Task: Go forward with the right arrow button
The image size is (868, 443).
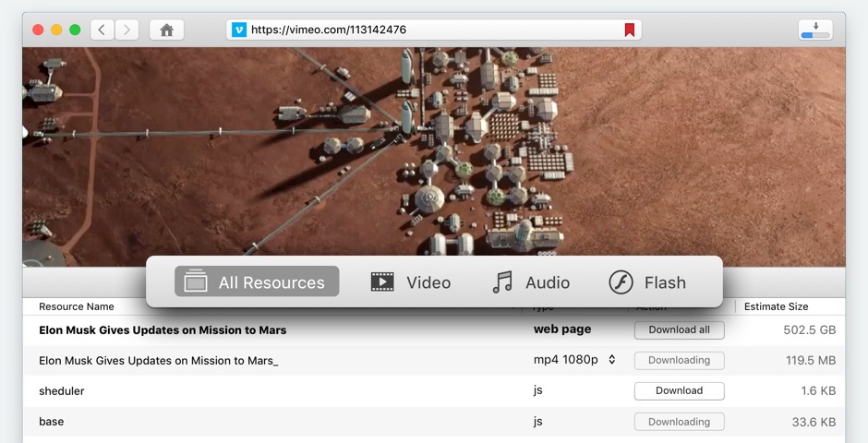Action: coord(127,30)
